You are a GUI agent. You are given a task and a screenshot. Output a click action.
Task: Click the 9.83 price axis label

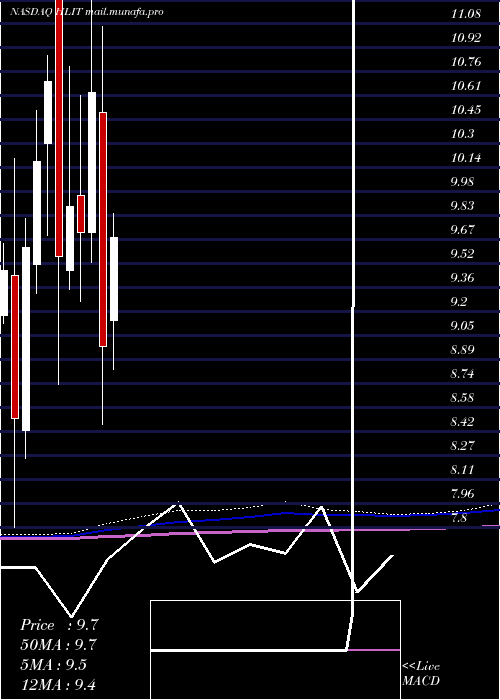coord(463,206)
